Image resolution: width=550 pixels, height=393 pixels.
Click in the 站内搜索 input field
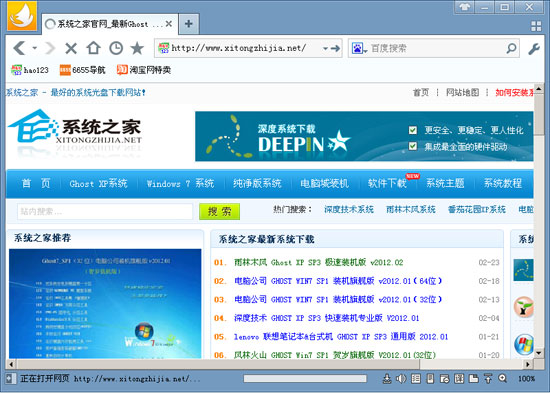click(x=105, y=212)
